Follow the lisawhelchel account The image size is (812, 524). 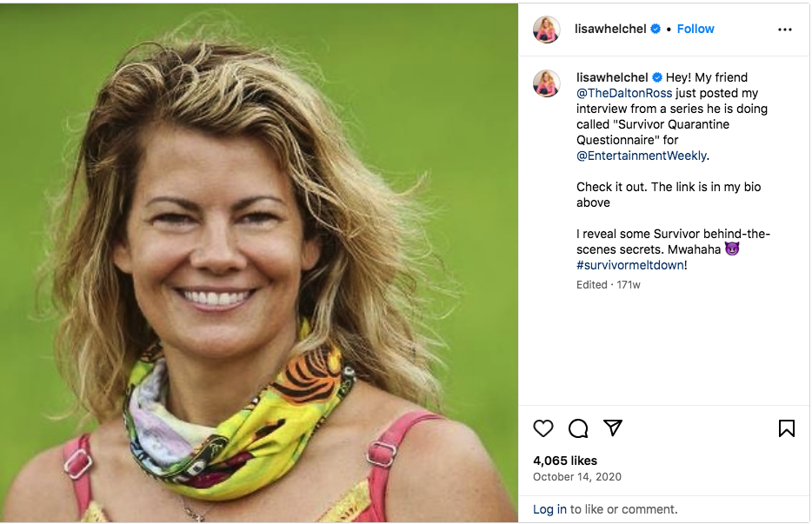click(x=696, y=29)
